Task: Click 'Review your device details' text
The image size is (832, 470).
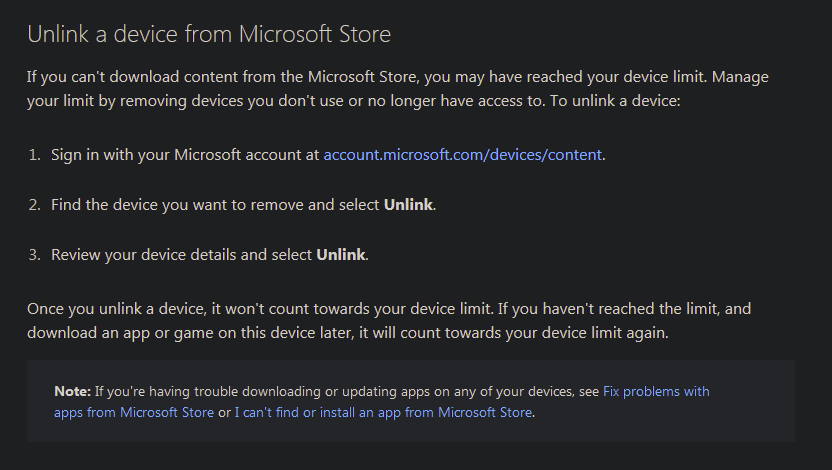Action: [144, 255]
